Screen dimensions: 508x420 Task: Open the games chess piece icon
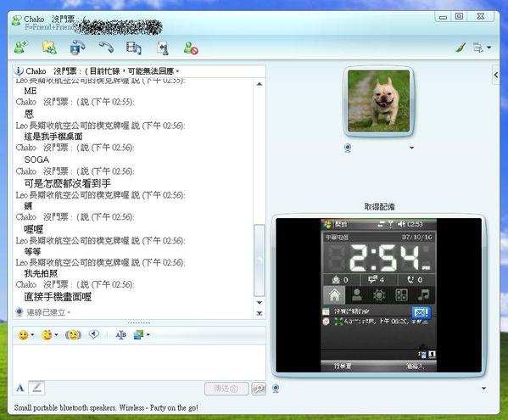point(163,48)
